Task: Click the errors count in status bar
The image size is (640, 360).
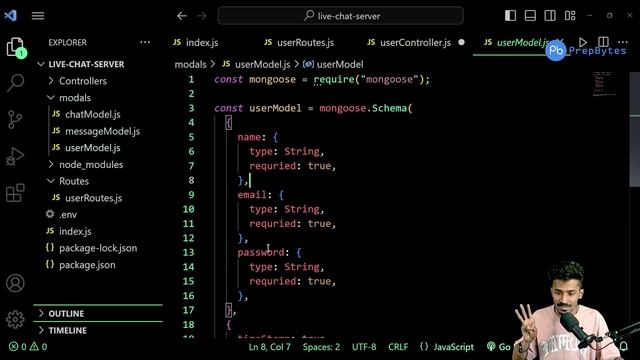Action: coord(18,347)
